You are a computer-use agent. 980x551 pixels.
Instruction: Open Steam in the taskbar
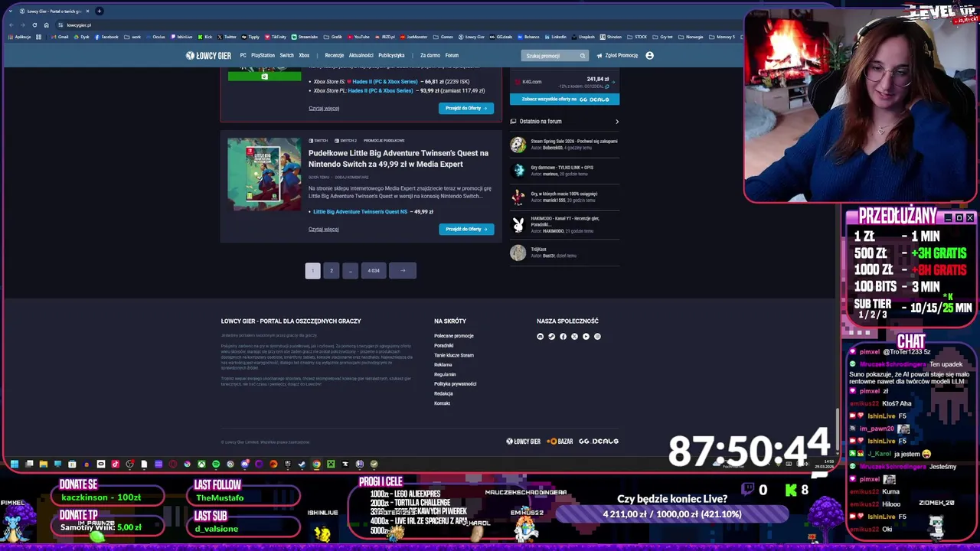[x=302, y=464]
